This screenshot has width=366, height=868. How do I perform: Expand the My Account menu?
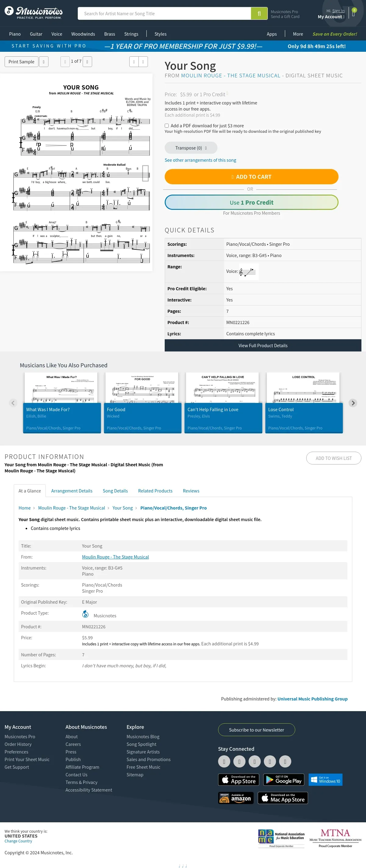coord(331,17)
